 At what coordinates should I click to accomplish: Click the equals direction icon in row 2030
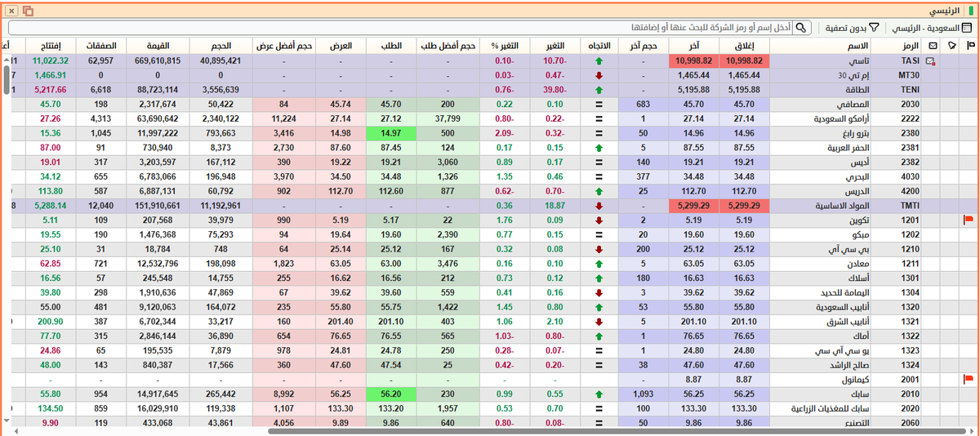point(599,105)
